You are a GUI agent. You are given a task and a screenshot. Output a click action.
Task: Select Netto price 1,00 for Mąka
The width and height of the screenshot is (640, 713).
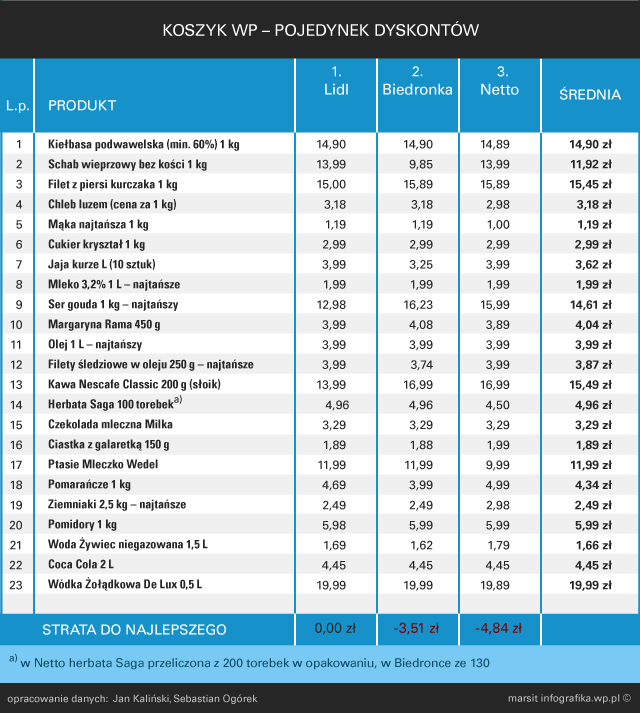pos(498,224)
